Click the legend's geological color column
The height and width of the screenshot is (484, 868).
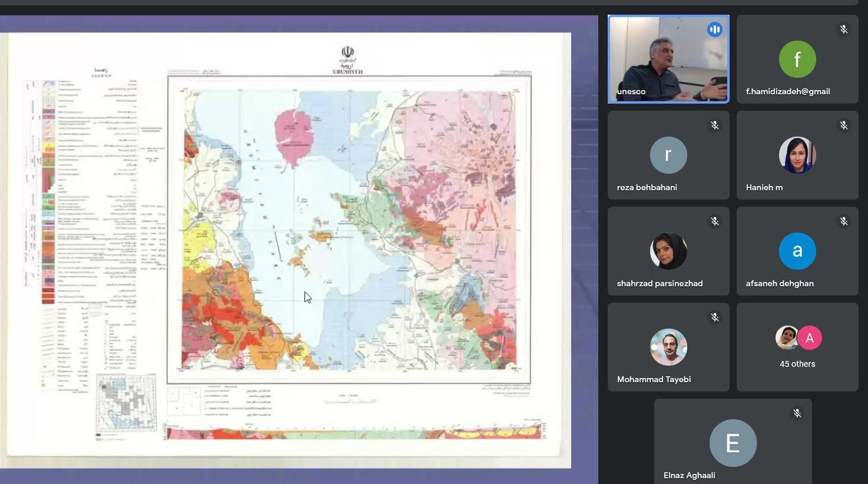48,194
